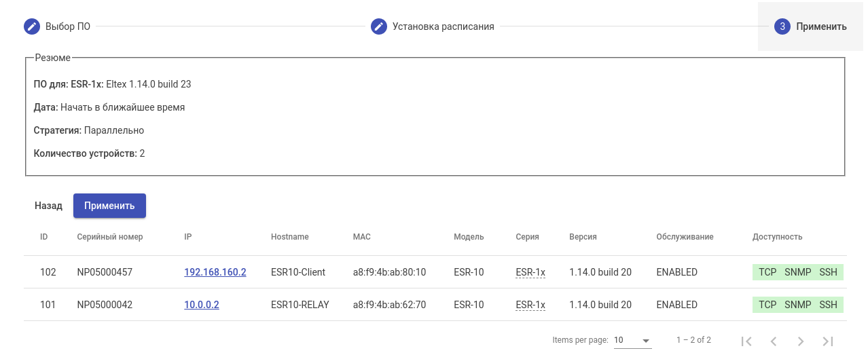Open the Выбор ПО step
Screen dimensions: 868x355
tap(68, 26)
